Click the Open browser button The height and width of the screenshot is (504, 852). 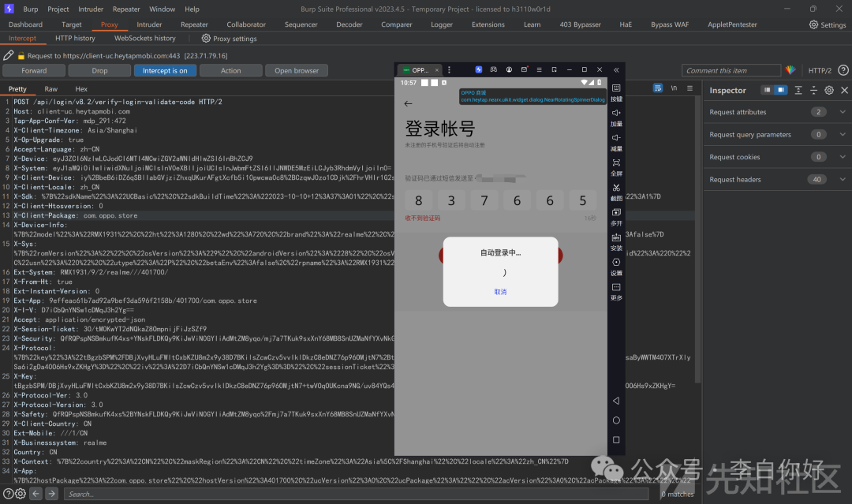297,71
